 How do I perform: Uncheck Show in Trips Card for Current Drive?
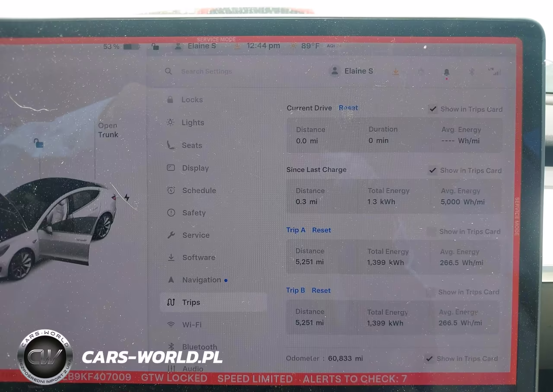click(432, 109)
